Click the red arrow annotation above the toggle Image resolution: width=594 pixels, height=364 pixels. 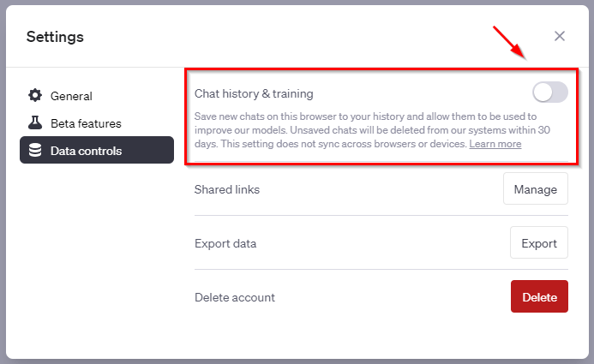pos(509,42)
